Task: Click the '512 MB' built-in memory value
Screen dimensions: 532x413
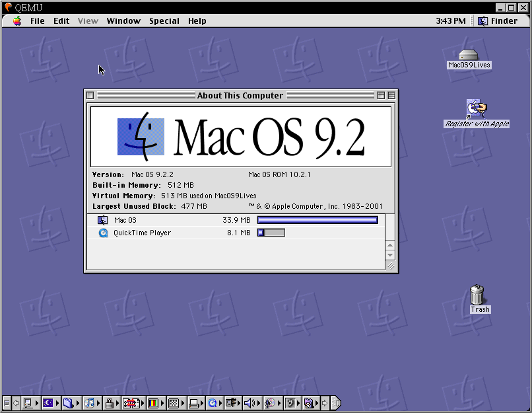Action: [x=181, y=185]
